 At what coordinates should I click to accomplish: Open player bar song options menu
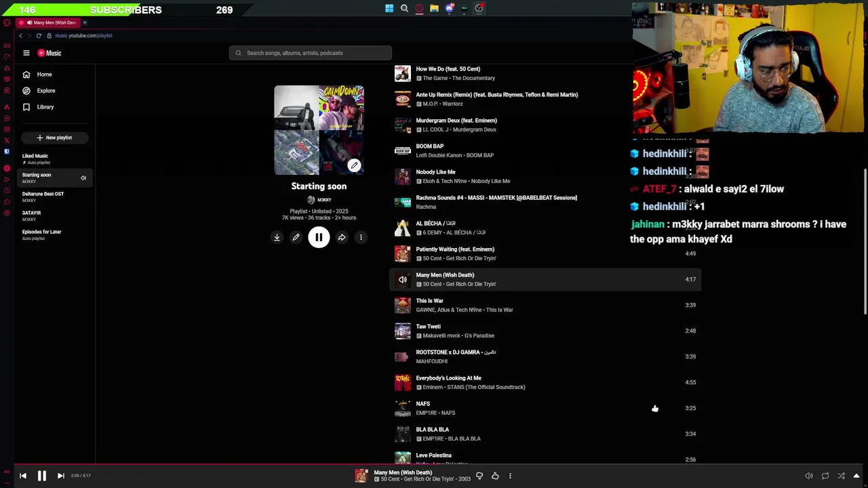point(510,476)
